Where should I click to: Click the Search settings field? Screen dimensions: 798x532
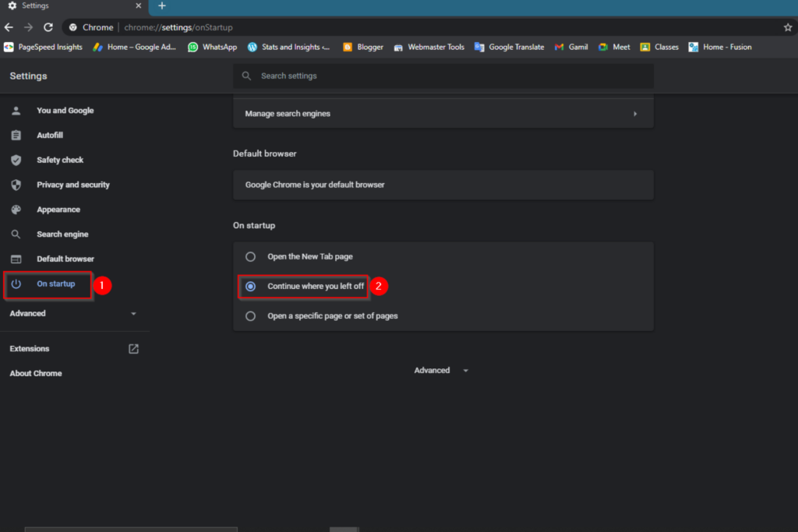pyautogui.click(x=443, y=76)
